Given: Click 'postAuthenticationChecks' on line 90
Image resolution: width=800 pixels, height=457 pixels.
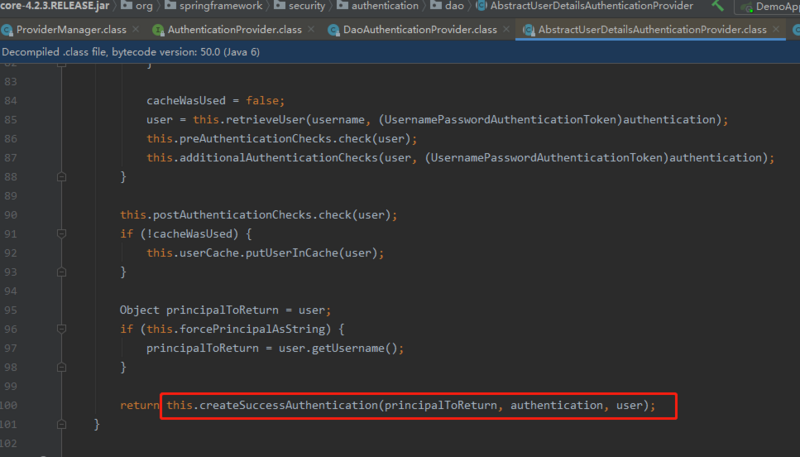Looking at the screenshot, I should (233, 215).
